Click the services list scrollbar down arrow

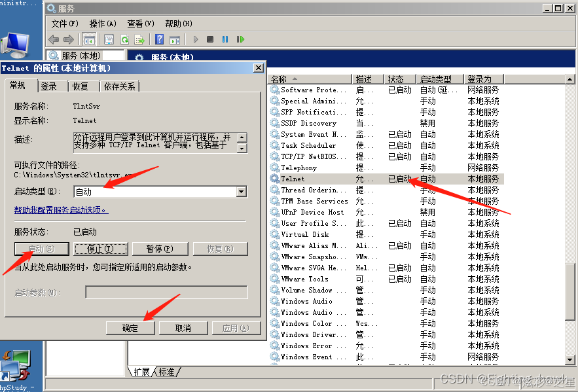(x=569, y=359)
